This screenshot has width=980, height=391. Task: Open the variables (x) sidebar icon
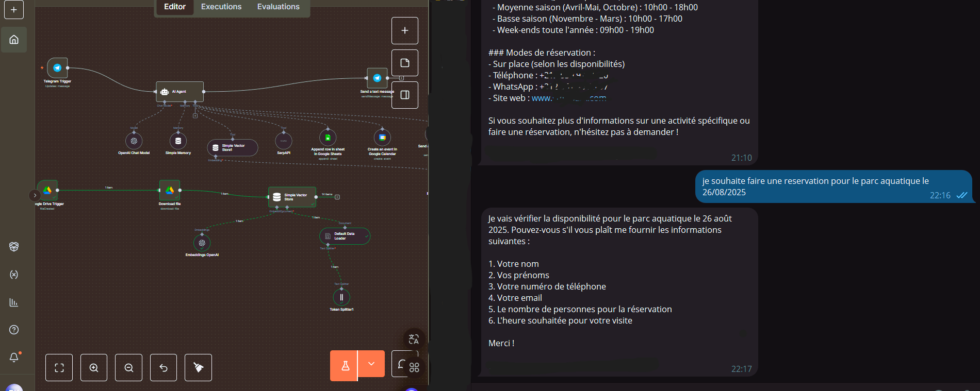point(14,275)
